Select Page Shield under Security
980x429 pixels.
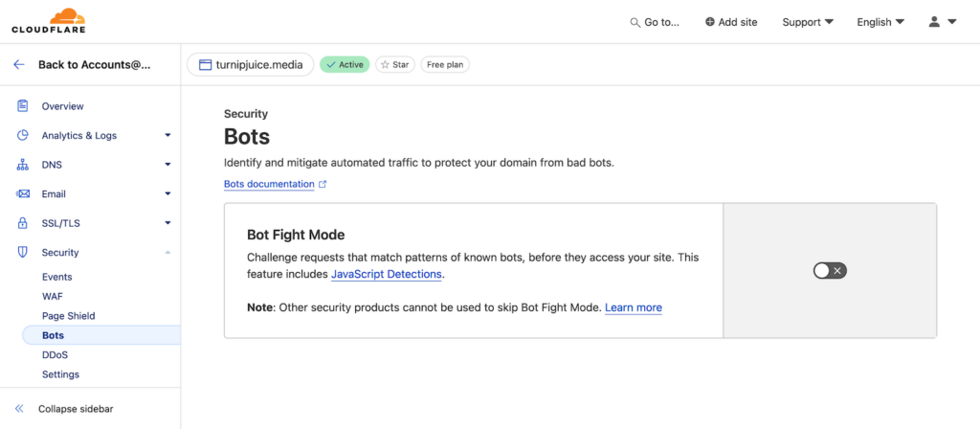coord(68,316)
